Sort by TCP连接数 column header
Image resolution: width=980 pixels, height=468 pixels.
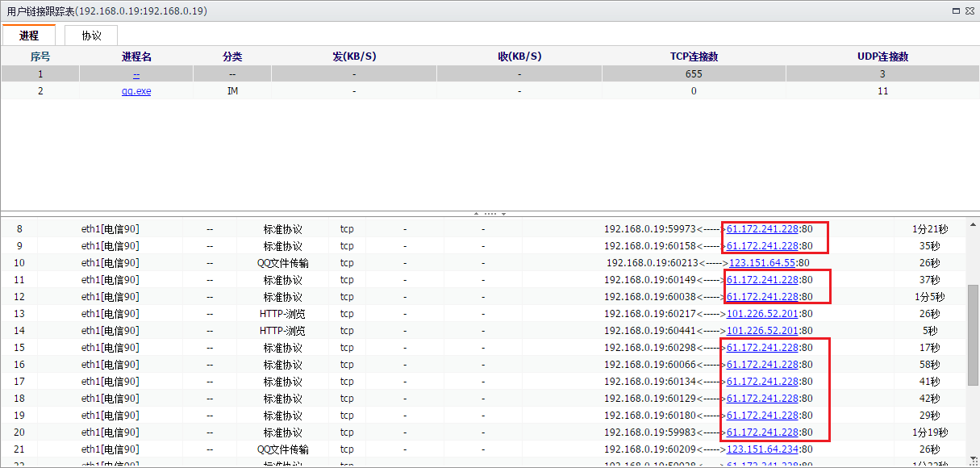click(694, 57)
